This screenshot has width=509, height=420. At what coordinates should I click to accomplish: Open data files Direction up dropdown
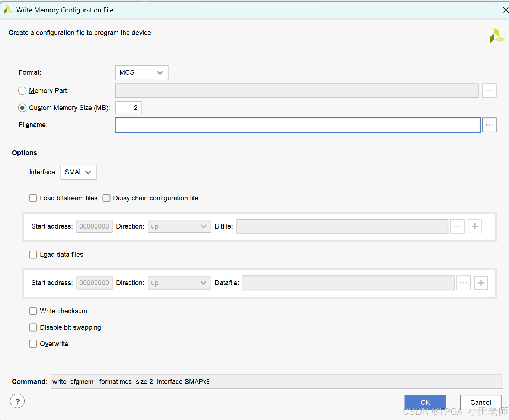point(179,283)
